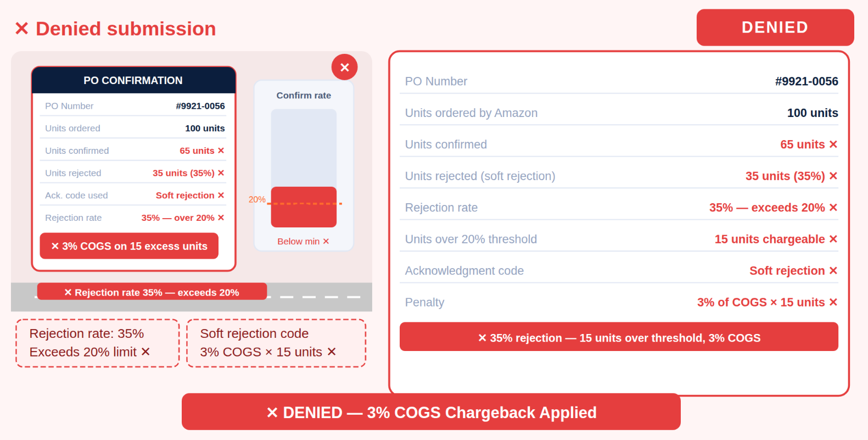
Task: Click X icon beside Soft rejection in PO card
Action: tap(221, 195)
